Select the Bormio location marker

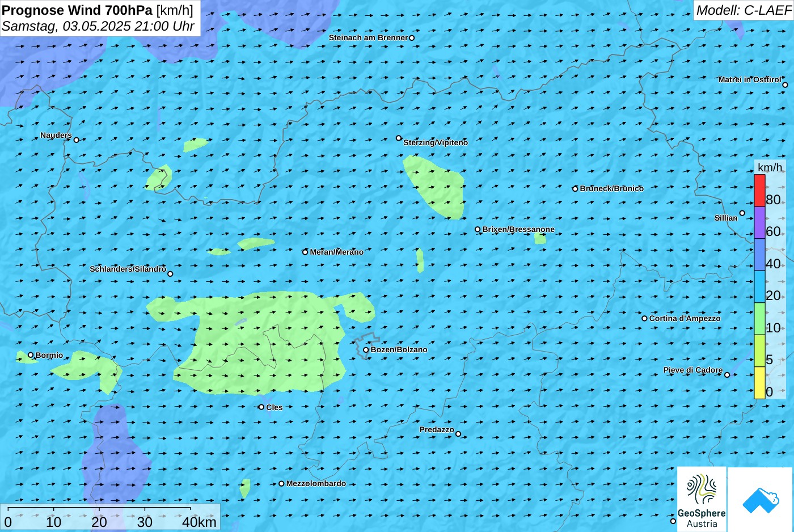pos(31,355)
